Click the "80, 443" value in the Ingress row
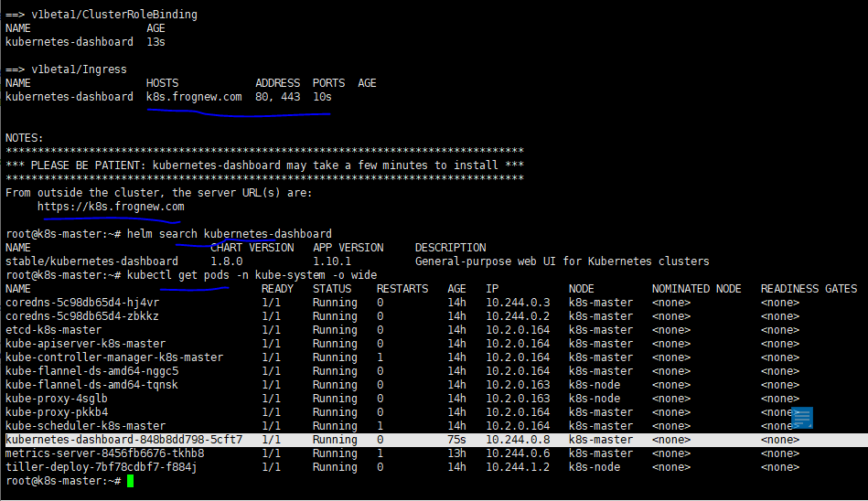Screen dimensions: 868x501 [278, 97]
